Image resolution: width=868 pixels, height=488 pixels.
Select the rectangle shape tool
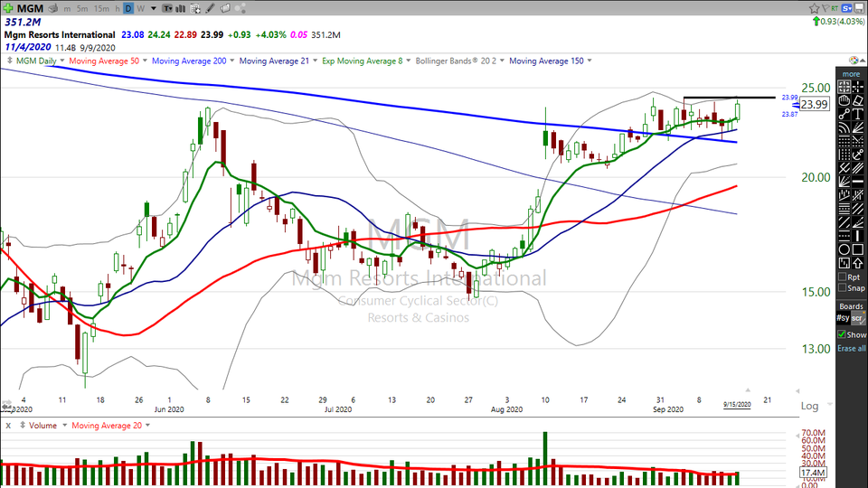[x=857, y=250]
